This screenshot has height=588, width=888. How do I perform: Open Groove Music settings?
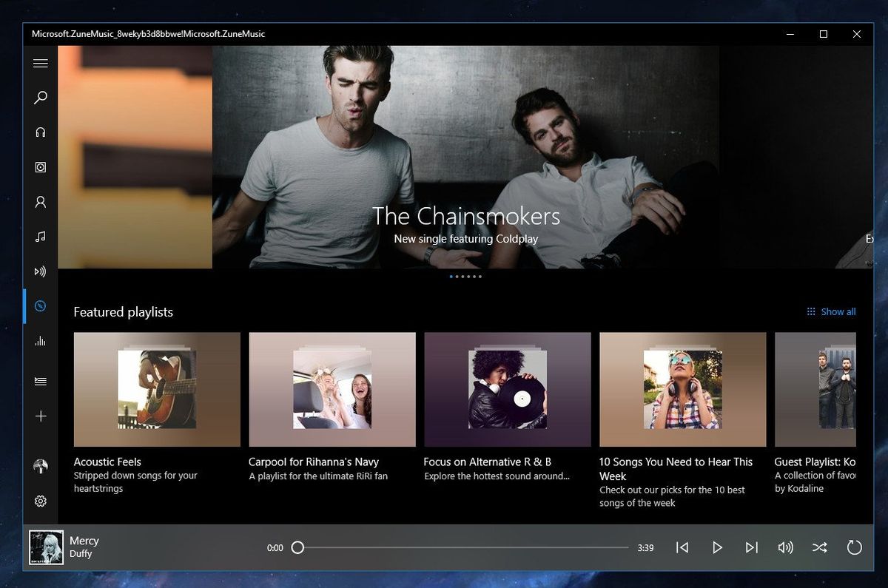point(40,501)
